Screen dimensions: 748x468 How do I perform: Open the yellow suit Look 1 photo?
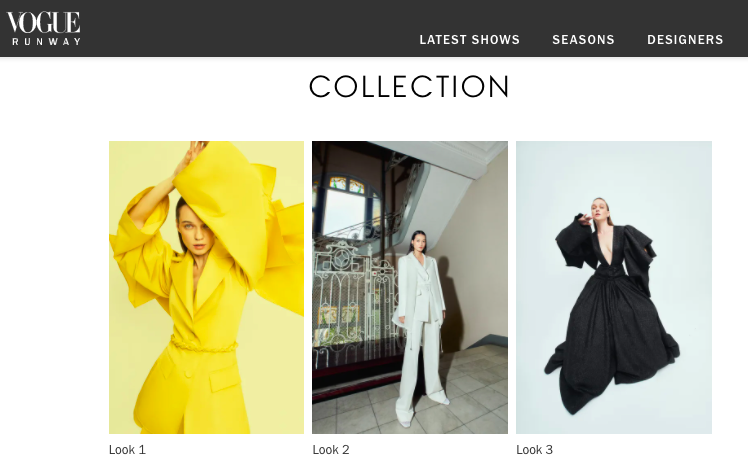pyautogui.click(x=207, y=287)
